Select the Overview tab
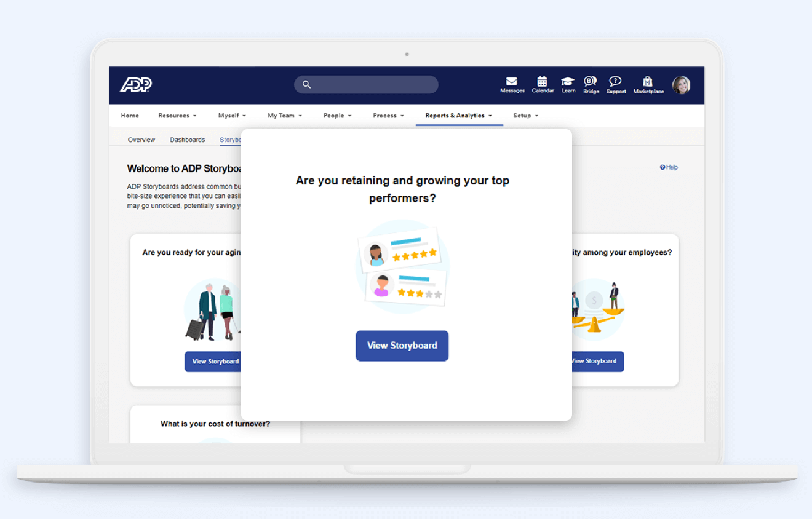Image resolution: width=812 pixels, height=519 pixels. click(141, 140)
